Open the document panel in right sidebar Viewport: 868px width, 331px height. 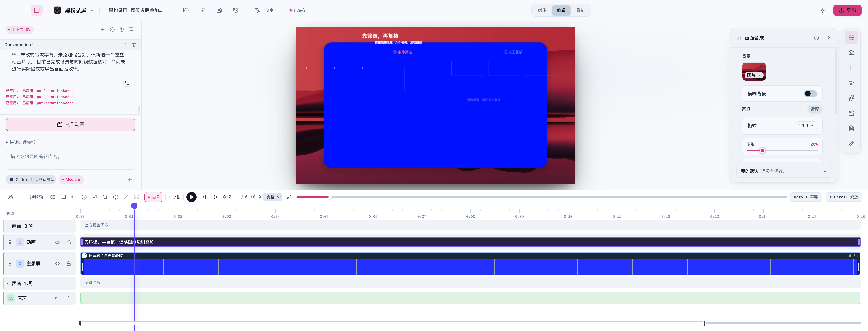[851, 129]
